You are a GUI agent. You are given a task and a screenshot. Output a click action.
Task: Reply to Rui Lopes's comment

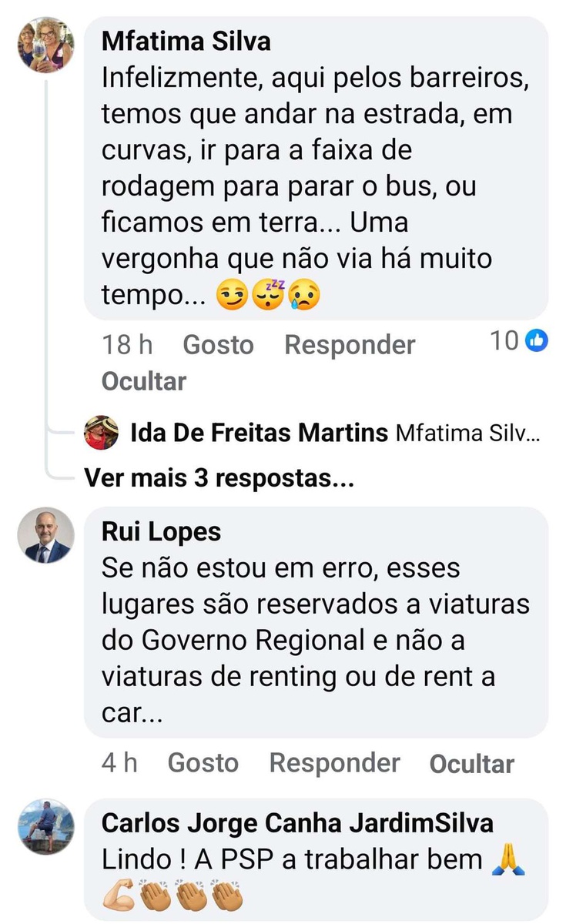(334, 763)
